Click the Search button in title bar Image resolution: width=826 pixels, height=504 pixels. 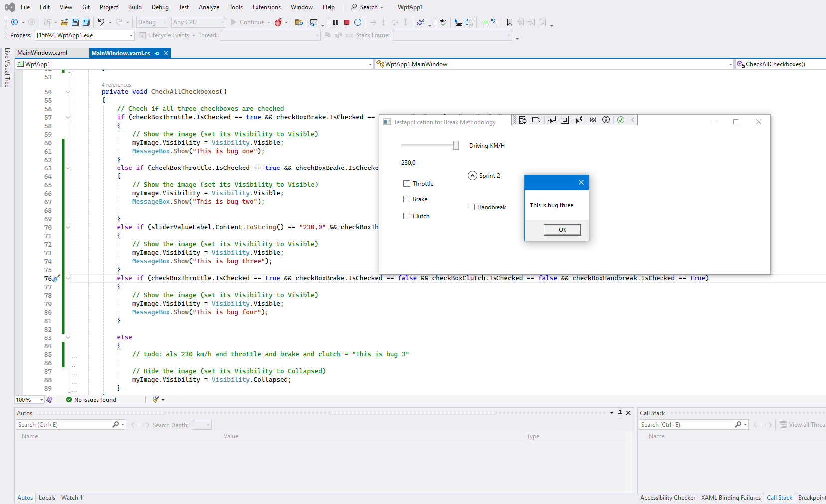click(x=367, y=7)
